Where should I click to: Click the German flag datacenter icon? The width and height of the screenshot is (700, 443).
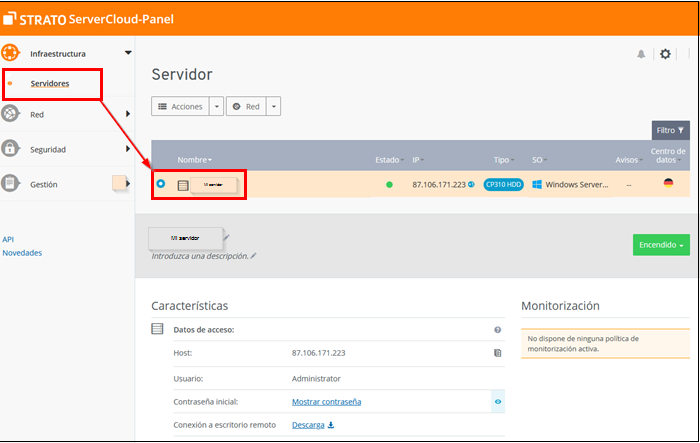(x=668, y=183)
